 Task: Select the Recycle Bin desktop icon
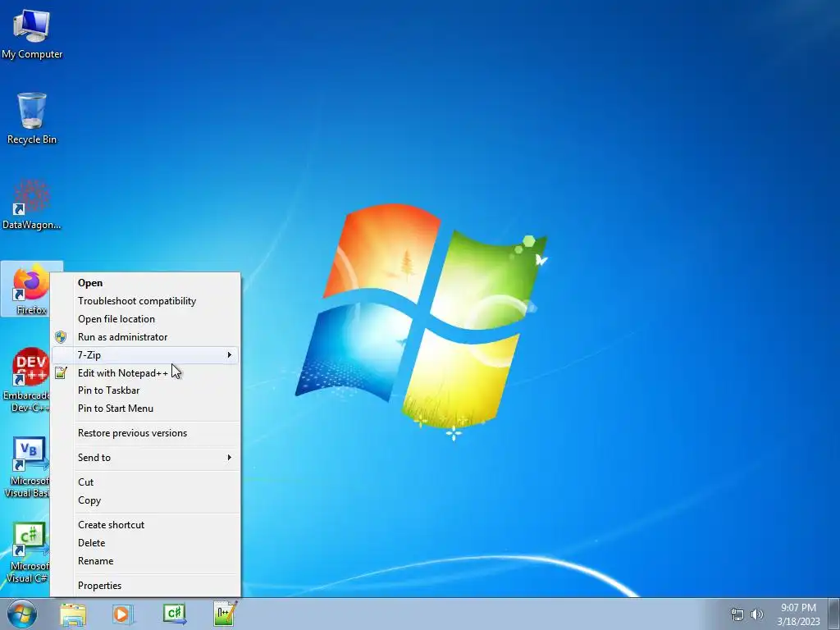coord(32,118)
